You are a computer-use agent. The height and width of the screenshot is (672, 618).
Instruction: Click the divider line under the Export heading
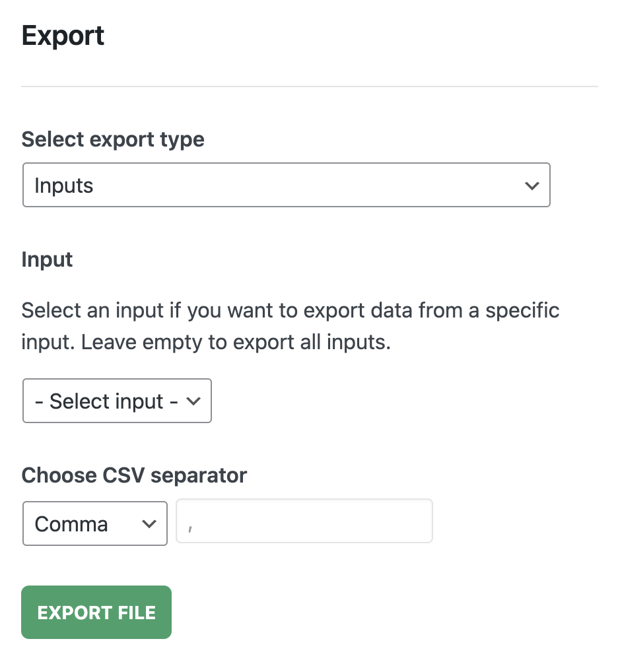coord(309,86)
